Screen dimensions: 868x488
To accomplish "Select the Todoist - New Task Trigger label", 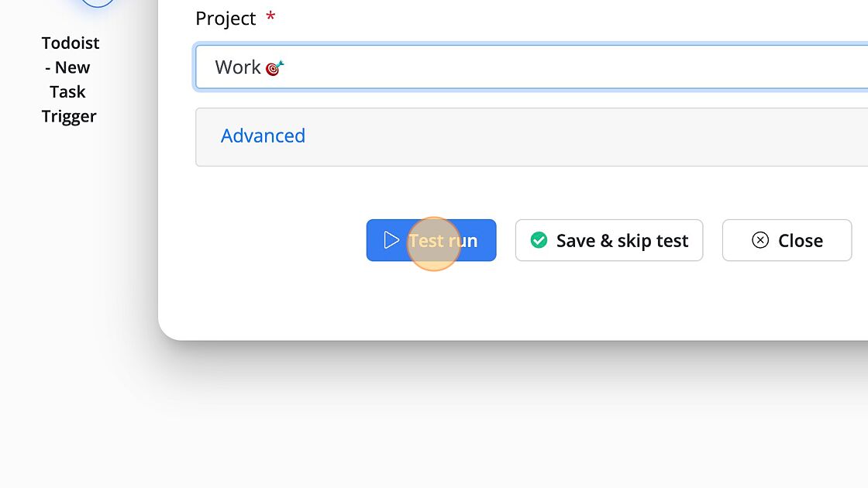I will 70,80.
